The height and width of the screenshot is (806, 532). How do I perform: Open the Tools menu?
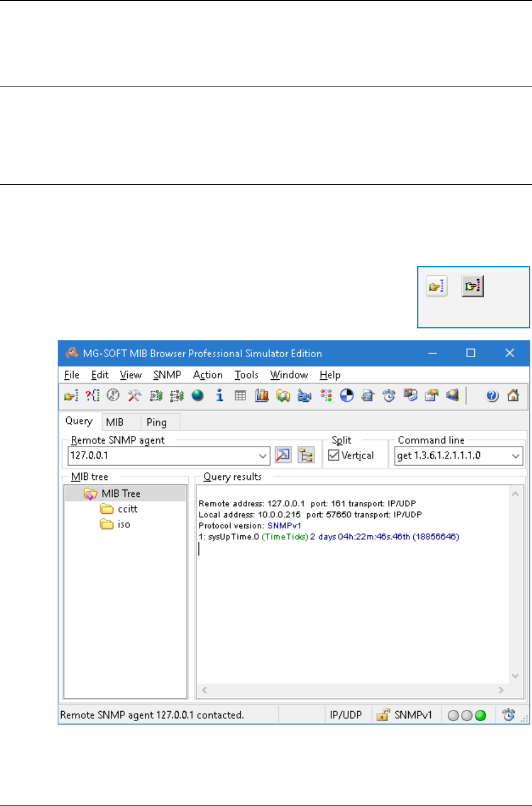[246, 375]
